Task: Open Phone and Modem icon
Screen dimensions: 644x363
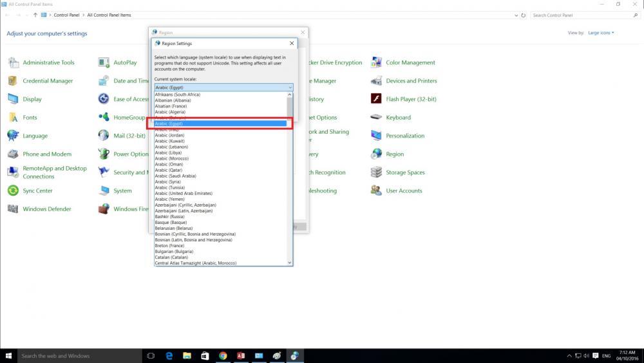Action: 13,154
